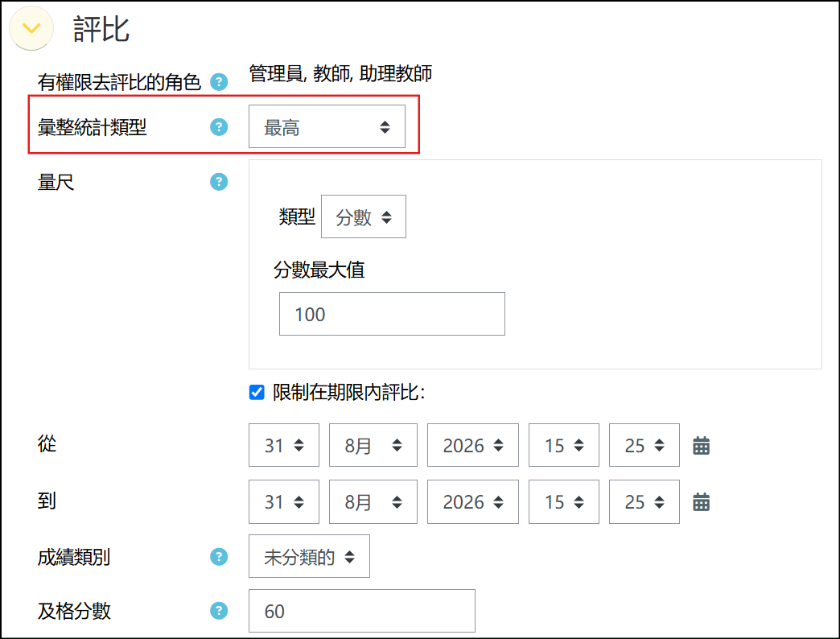Uncheck 限制在期限內評比 checkbox
Viewport: 840px width, 639px height.
point(257,392)
